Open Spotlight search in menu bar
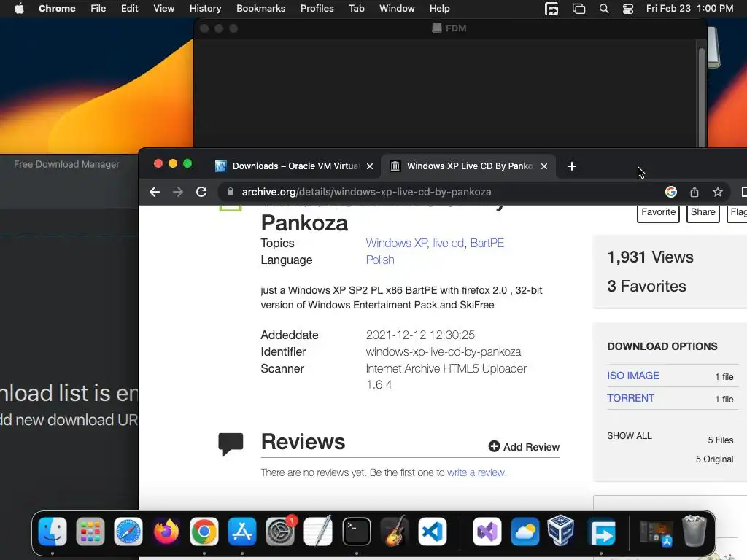Image resolution: width=747 pixels, height=560 pixels. 603,9
